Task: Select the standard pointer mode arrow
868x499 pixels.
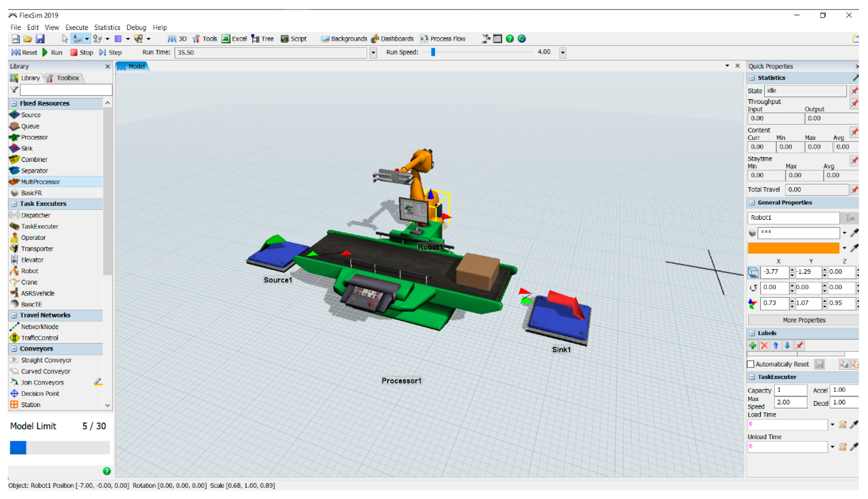Action: click(65, 39)
